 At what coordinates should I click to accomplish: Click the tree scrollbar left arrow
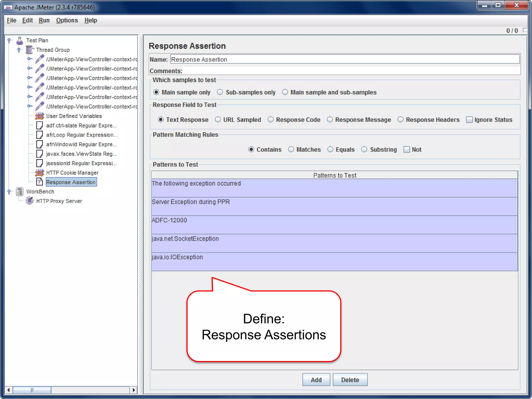[x=9, y=390]
